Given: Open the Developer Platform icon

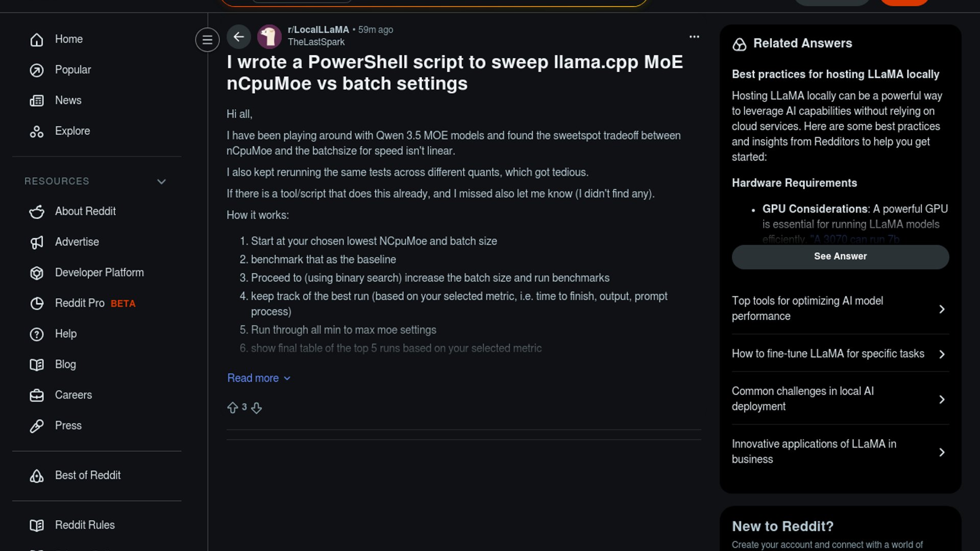Looking at the screenshot, I should tap(37, 273).
